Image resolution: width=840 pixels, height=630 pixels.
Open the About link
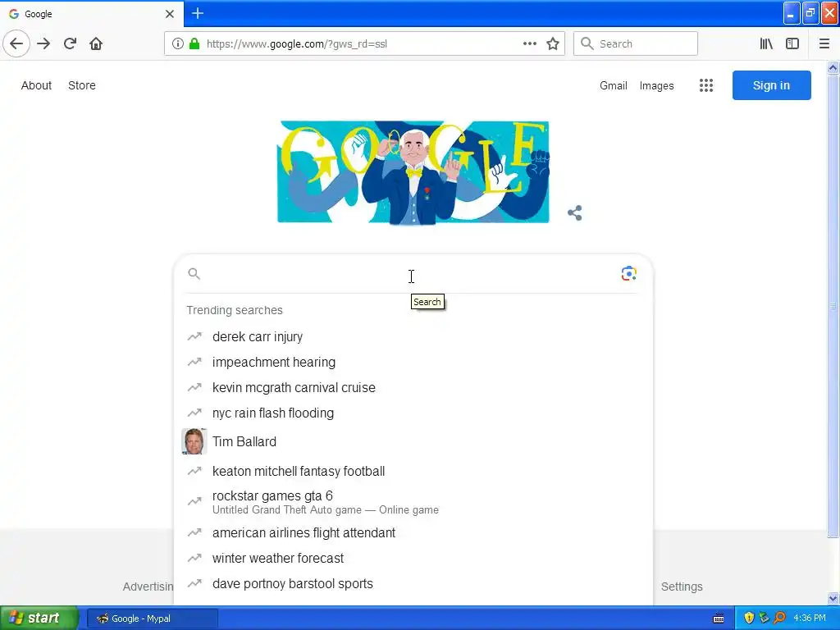36,85
